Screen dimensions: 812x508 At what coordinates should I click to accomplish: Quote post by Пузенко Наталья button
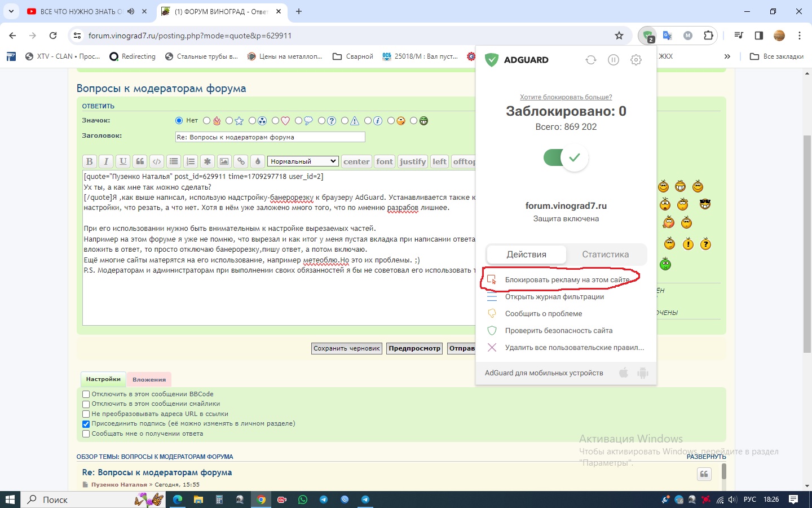coord(704,474)
